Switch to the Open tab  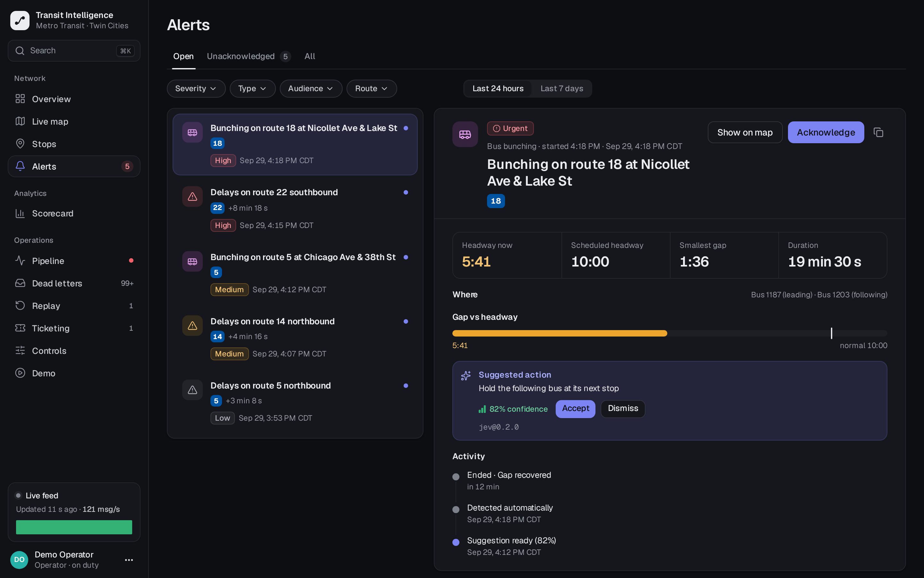pyautogui.click(x=184, y=56)
